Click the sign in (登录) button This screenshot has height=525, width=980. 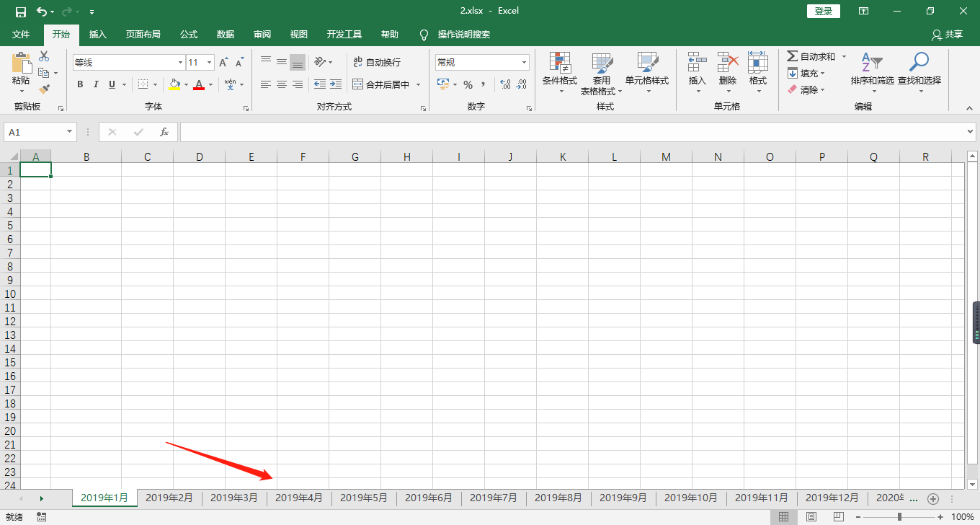[x=824, y=12]
